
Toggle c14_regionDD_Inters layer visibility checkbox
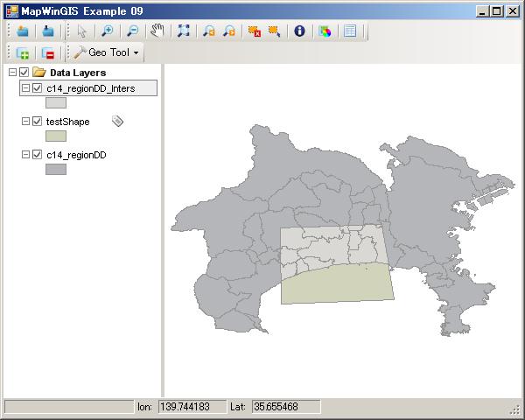point(37,88)
